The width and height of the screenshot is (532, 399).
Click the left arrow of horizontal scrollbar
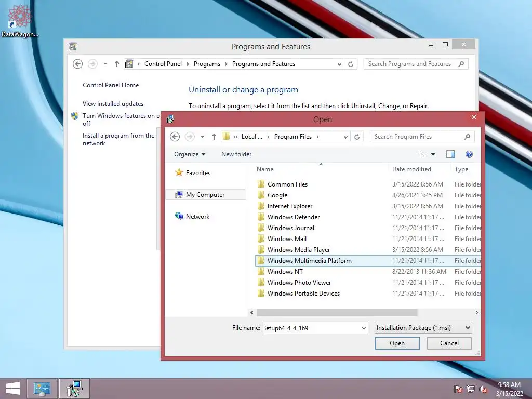tap(252, 312)
